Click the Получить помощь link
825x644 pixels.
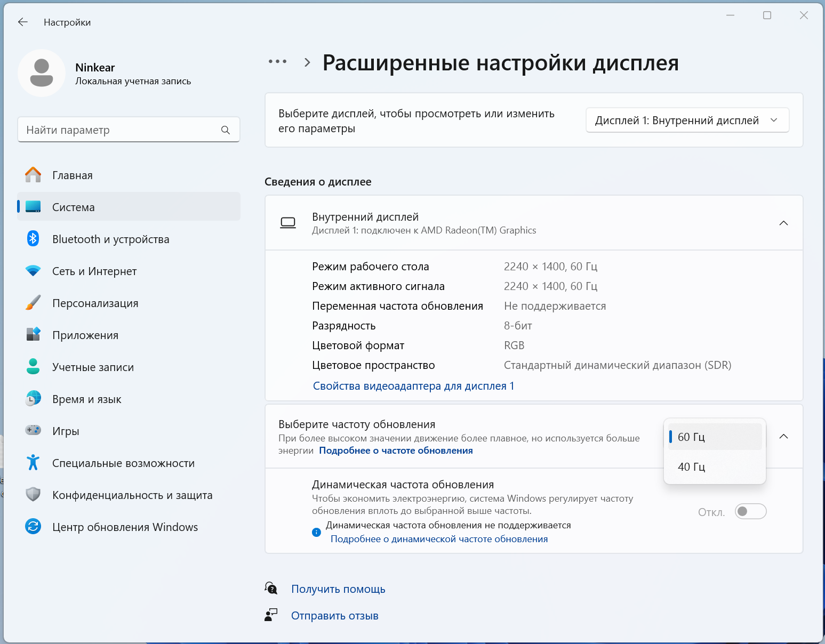pos(338,589)
